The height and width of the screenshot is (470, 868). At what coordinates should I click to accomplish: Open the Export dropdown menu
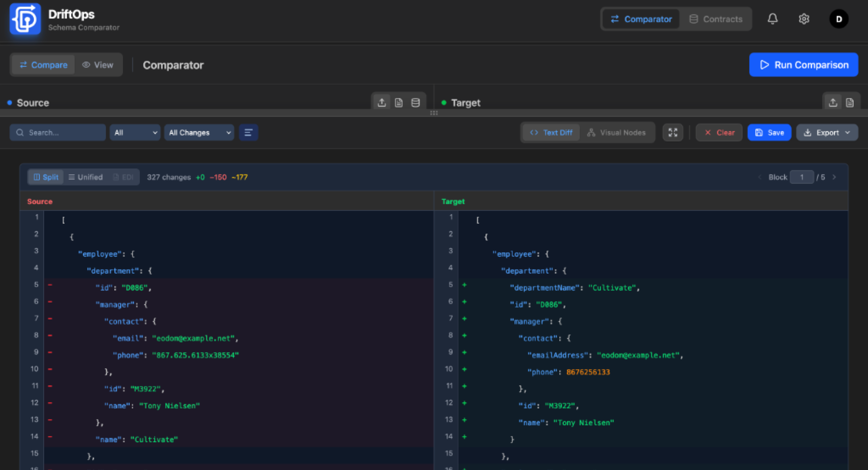(827, 132)
